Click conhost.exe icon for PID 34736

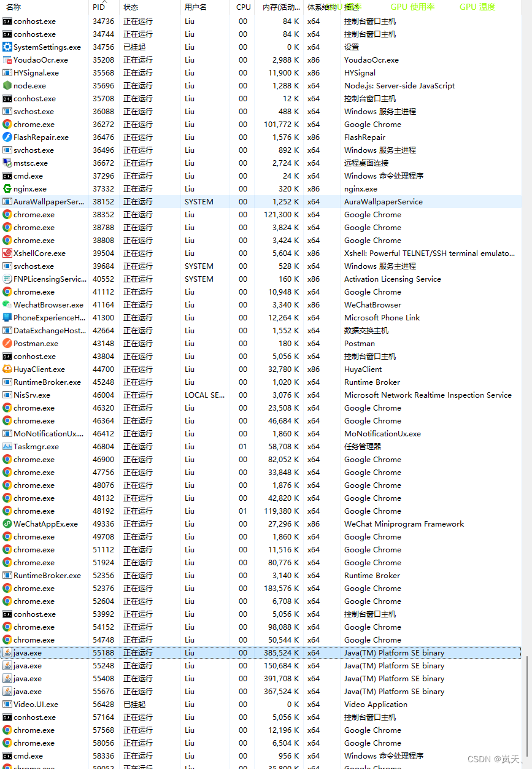click(7, 21)
